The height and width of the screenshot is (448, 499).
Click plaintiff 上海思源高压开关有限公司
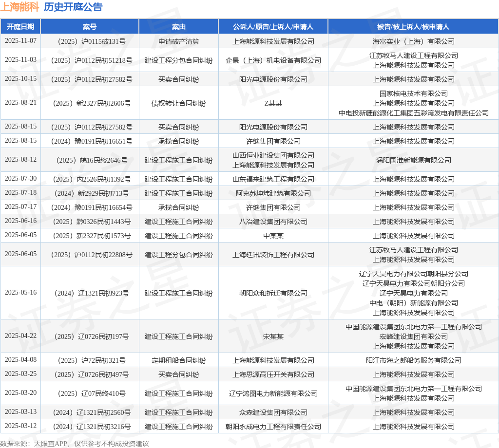pos(273,374)
